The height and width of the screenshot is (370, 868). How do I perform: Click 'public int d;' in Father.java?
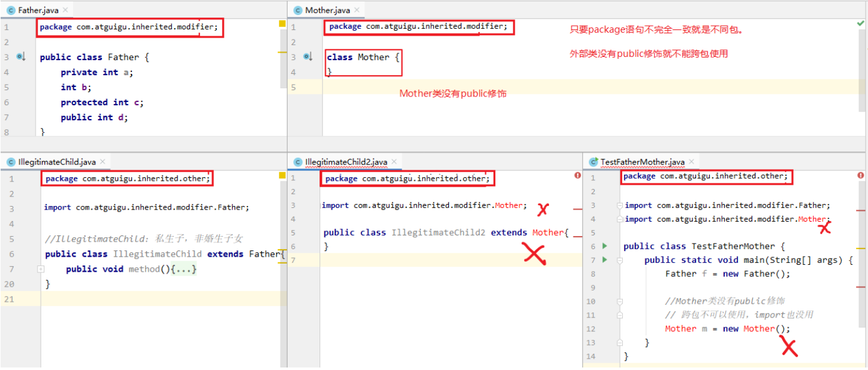94,118
